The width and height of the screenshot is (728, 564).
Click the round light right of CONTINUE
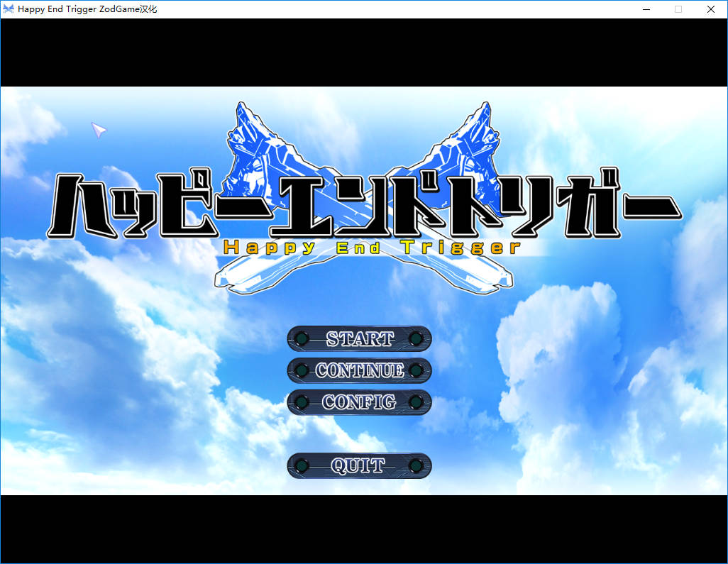pos(417,370)
